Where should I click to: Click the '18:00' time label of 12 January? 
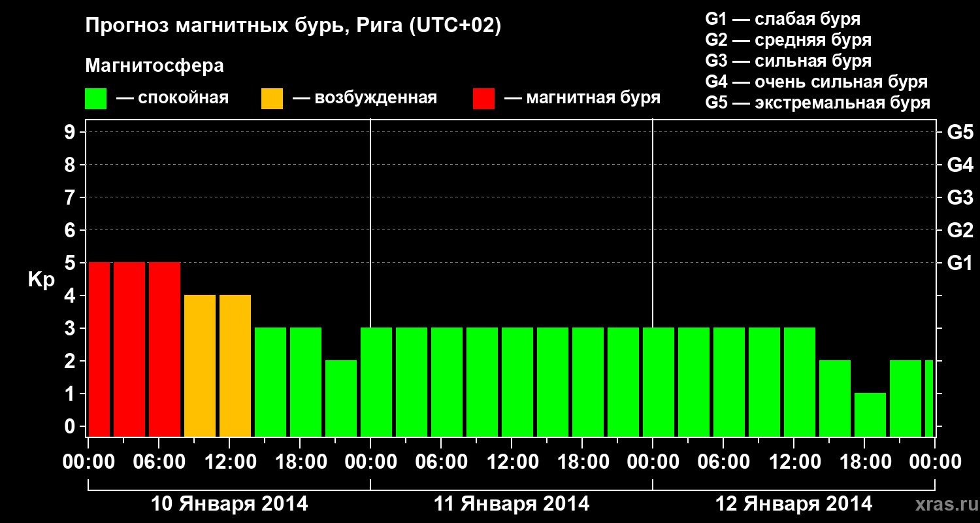[x=864, y=462]
